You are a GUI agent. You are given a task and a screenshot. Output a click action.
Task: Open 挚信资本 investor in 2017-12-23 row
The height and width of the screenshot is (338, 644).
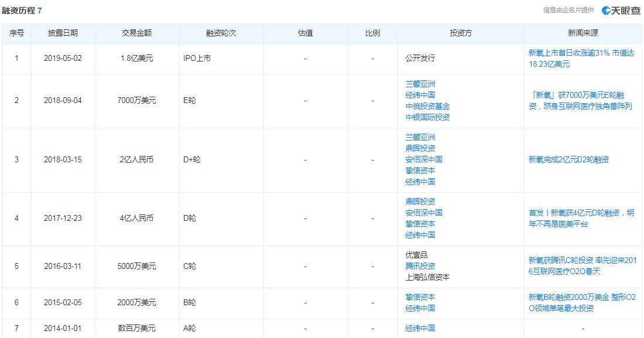click(420, 224)
